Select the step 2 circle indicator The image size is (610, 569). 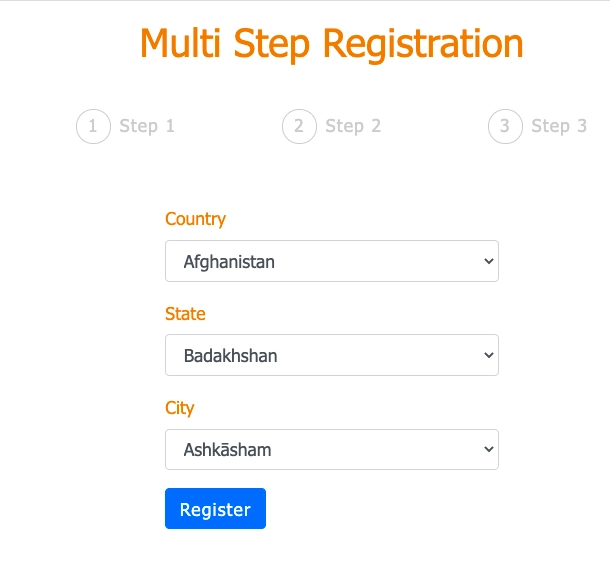click(299, 126)
